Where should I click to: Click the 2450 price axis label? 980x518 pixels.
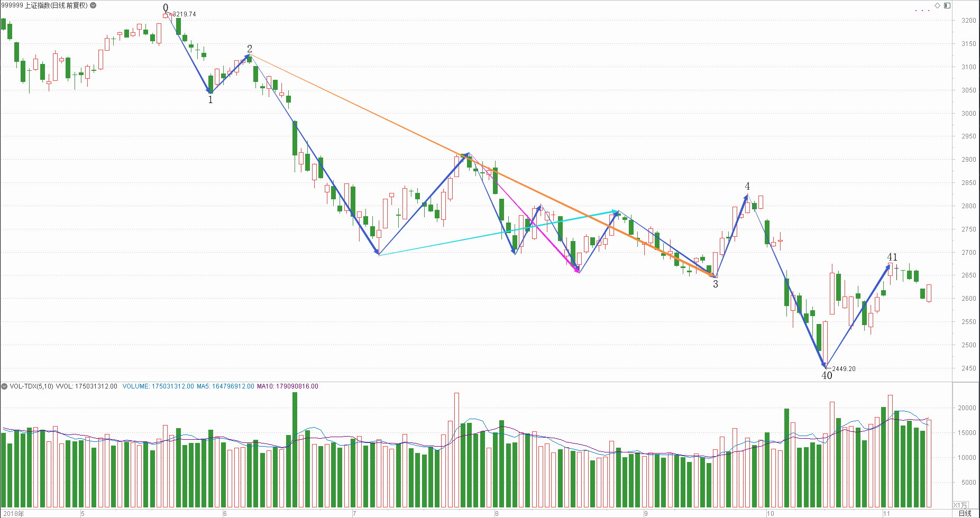[x=969, y=368]
